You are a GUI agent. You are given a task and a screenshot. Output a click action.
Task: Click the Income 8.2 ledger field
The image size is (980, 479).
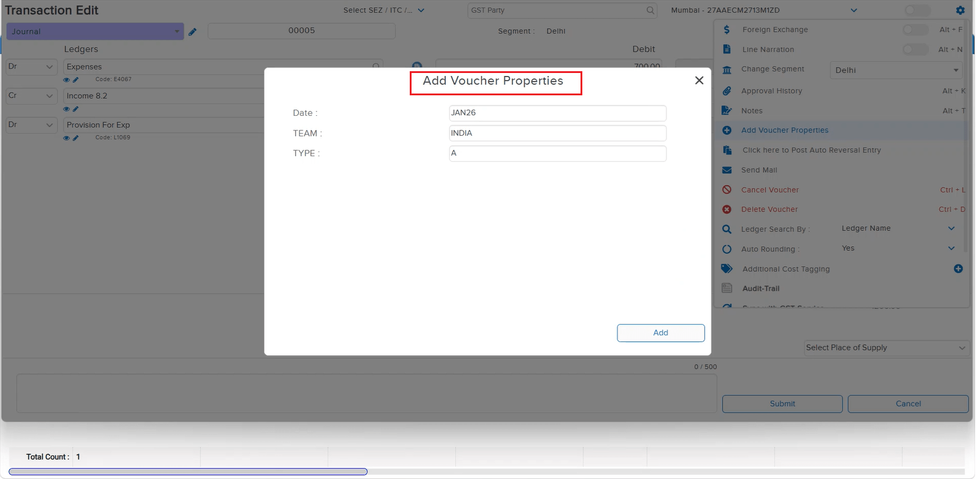164,96
